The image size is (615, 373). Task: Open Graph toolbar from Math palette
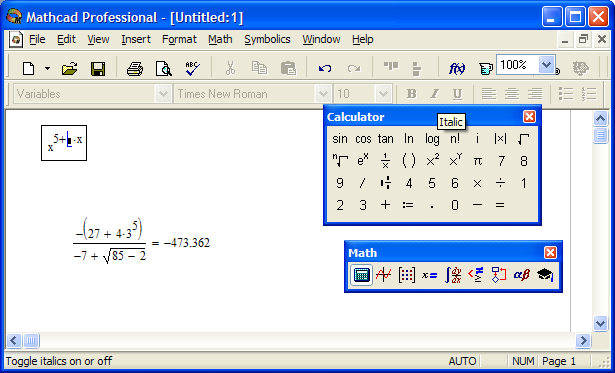(x=383, y=275)
